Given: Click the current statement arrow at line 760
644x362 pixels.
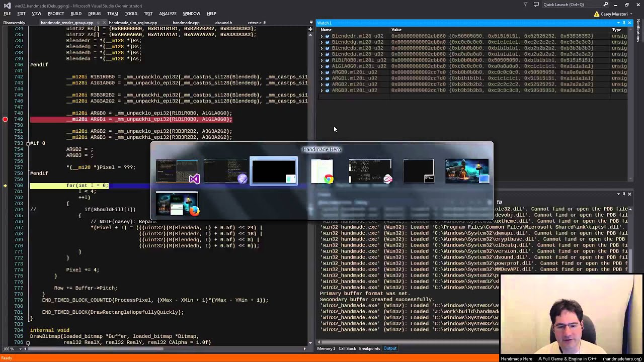Looking at the screenshot, I should [x=5, y=186].
